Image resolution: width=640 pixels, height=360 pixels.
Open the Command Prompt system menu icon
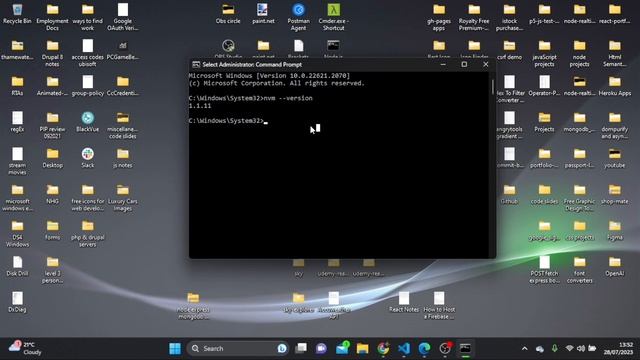point(196,64)
